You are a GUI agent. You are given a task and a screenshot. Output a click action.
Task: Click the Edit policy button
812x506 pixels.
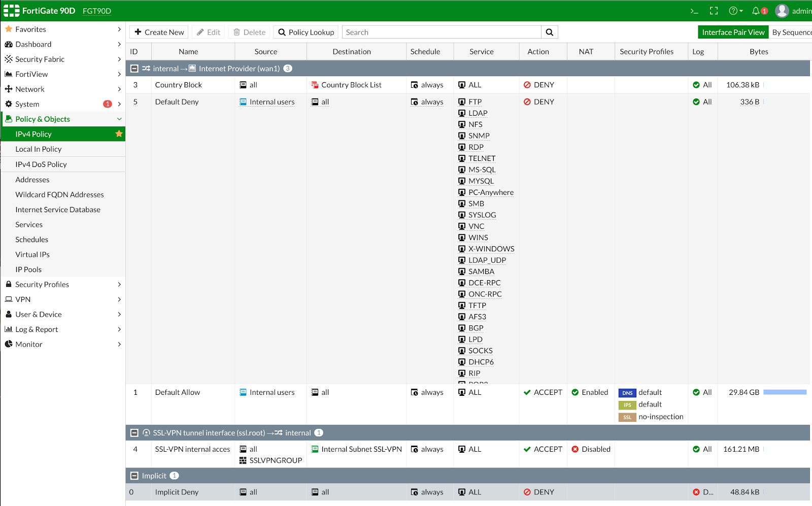pos(208,32)
